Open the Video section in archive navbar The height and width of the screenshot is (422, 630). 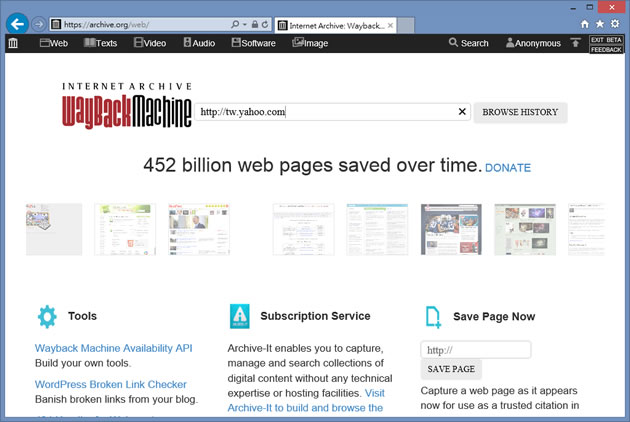coord(150,43)
